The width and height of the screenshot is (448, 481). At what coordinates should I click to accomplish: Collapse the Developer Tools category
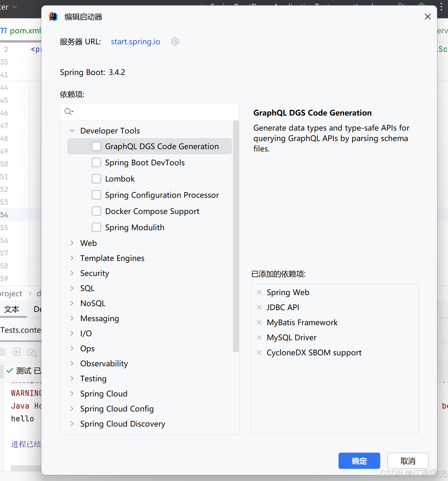pyautogui.click(x=72, y=131)
